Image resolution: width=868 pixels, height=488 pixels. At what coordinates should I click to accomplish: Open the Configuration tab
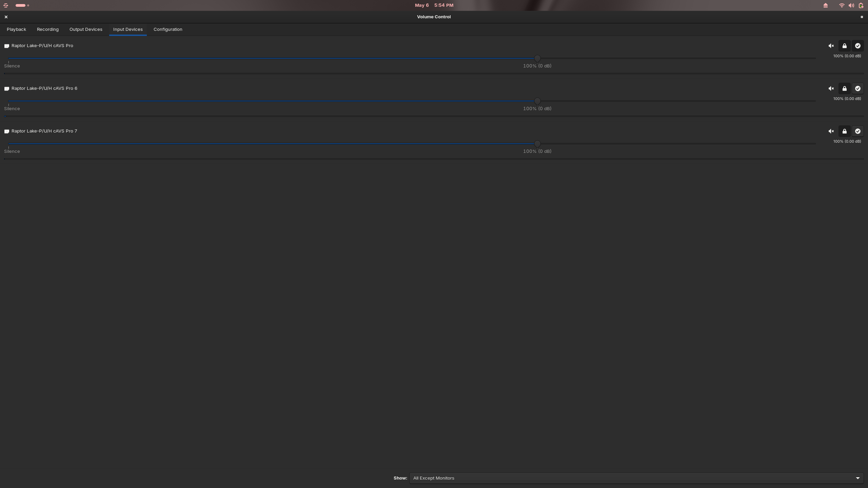[168, 29]
